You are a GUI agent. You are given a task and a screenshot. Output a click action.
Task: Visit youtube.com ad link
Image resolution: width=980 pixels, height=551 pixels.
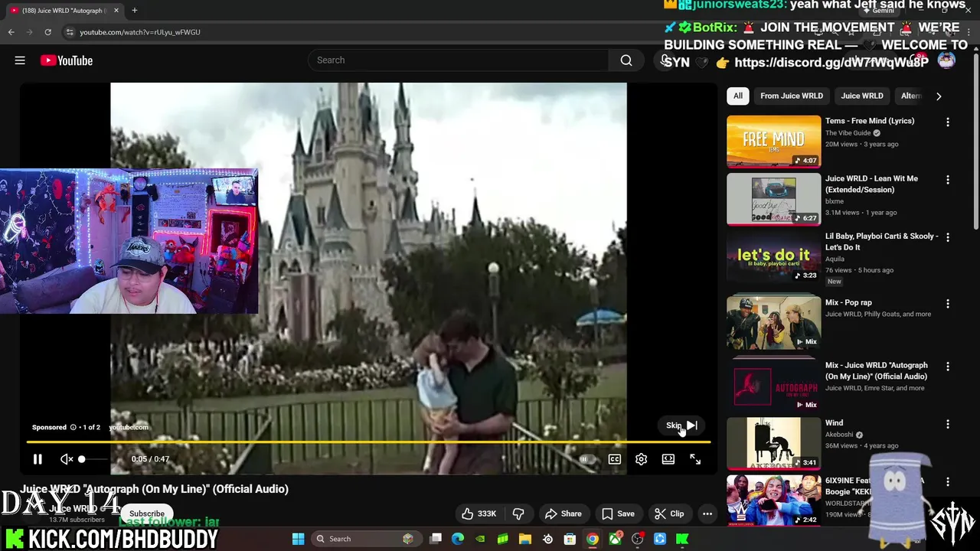pyautogui.click(x=129, y=427)
